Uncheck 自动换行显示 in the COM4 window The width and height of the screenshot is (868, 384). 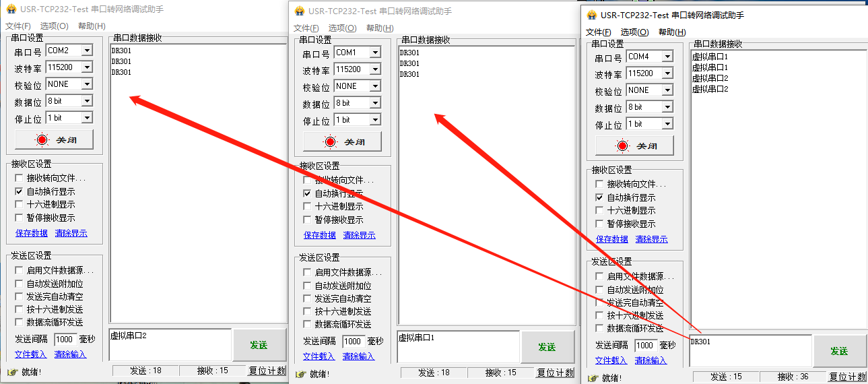point(600,198)
